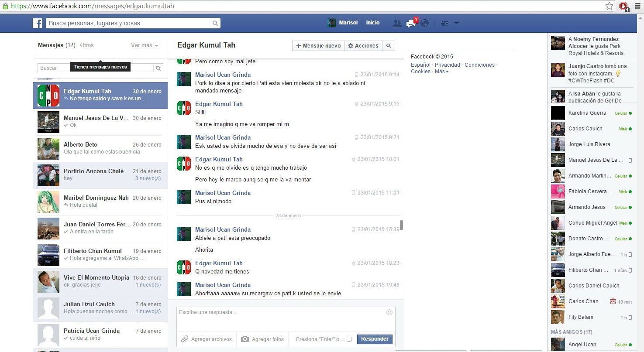Expand the Ver más dropdown
Screen dimensions: 644x352
145,45
